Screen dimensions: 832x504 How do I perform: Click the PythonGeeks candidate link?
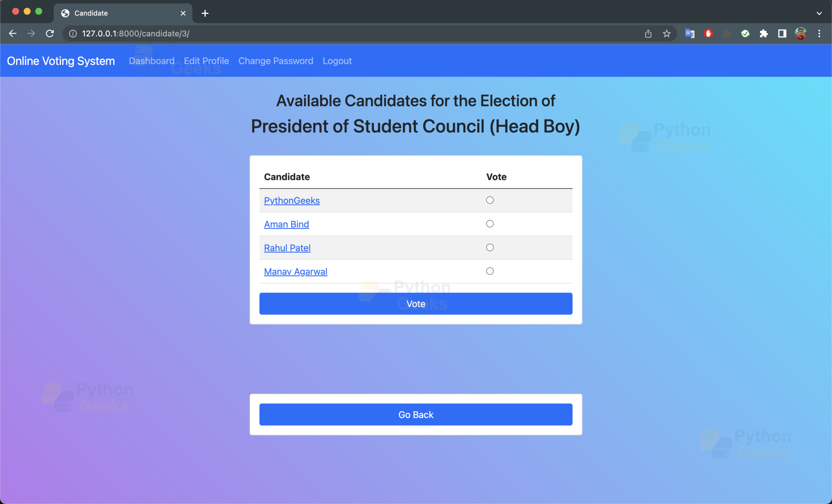tap(291, 200)
